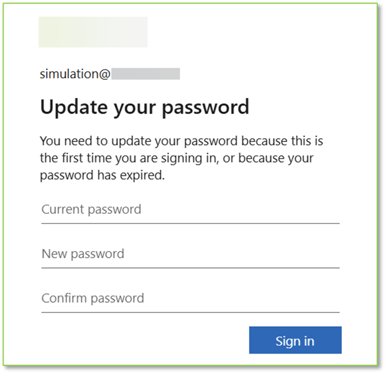Focus the Current password field
Image resolution: width=386 pixels, height=374 pixels.
[190, 210]
